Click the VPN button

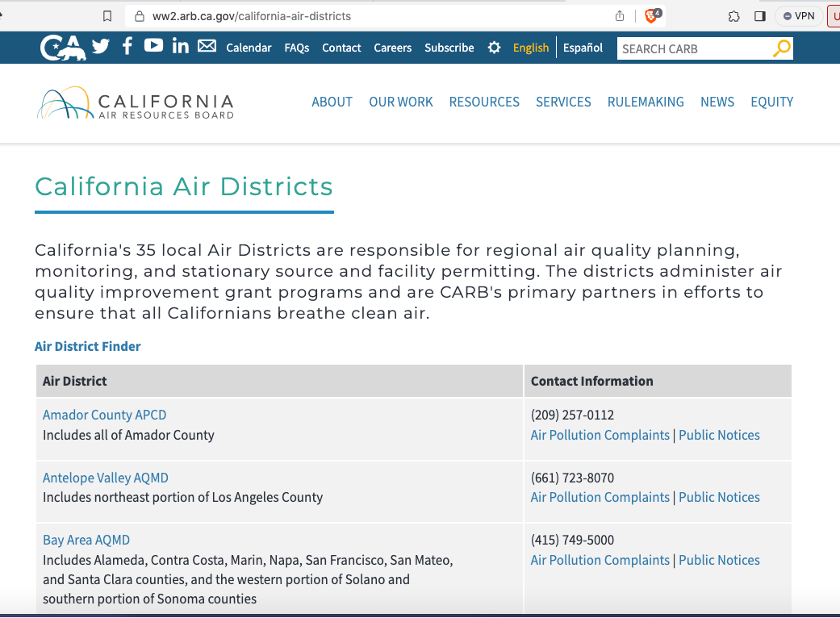799,16
